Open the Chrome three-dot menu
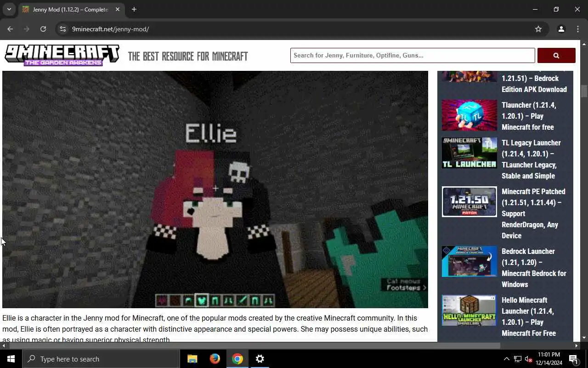 coord(578,29)
